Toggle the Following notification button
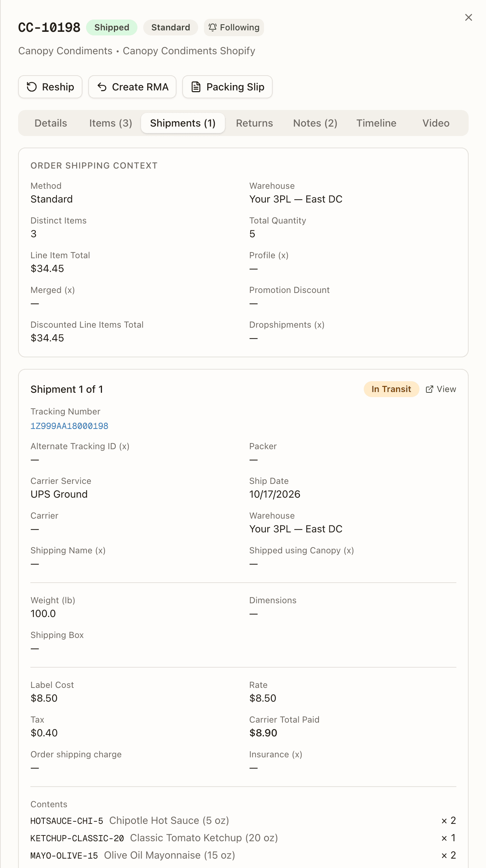The height and width of the screenshot is (868, 486). (234, 27)
